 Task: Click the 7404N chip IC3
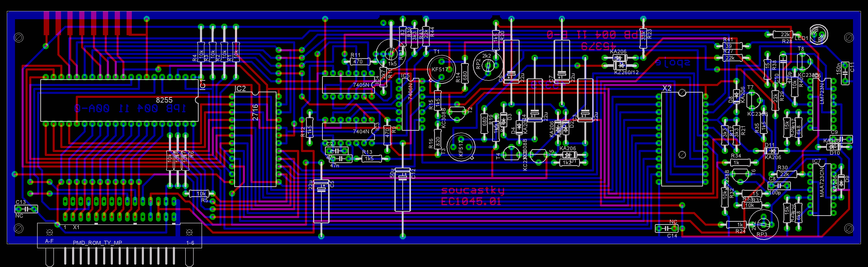(x=348, y=131)
